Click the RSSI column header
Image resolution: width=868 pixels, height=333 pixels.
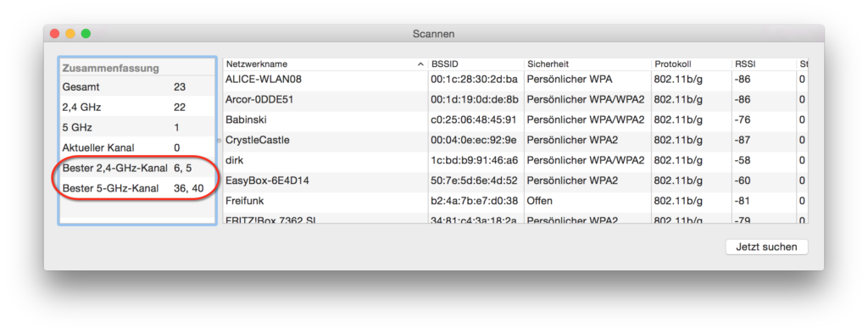click(x=764, y=64)
